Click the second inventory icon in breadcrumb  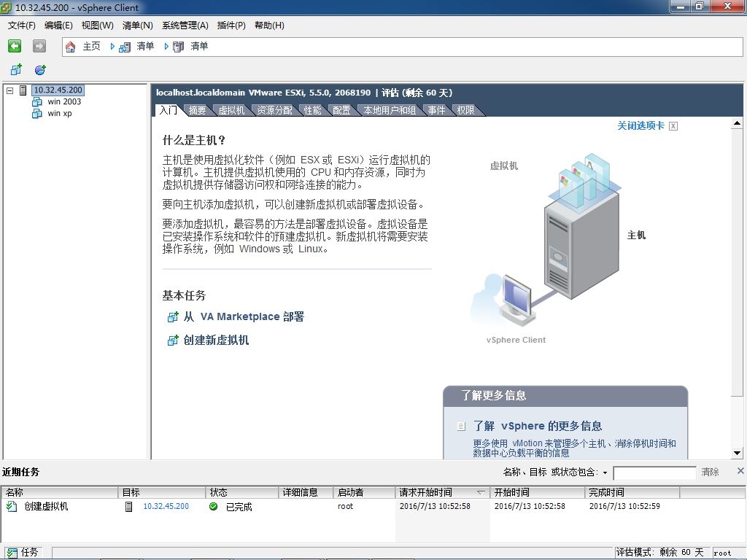tap(178, 47)
